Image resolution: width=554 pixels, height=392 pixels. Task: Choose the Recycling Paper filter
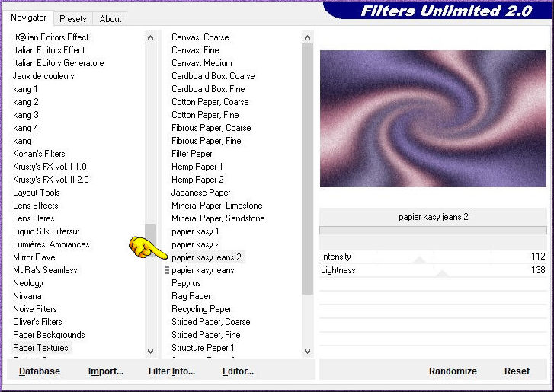(x=201, y=309)
